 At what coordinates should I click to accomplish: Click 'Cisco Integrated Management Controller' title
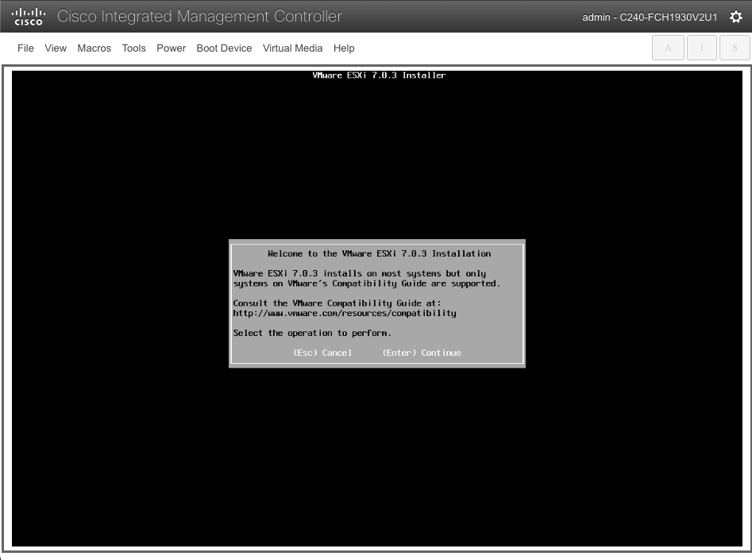[x=199, y=17]
